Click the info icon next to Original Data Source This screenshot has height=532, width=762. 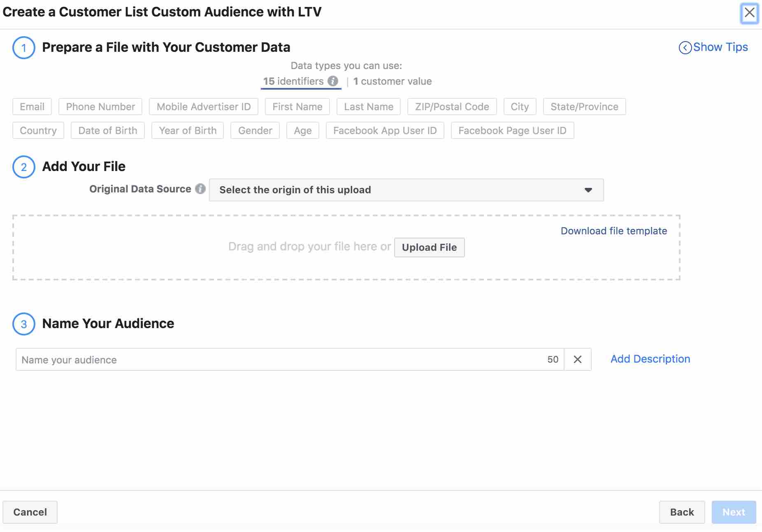click(200, 189)
